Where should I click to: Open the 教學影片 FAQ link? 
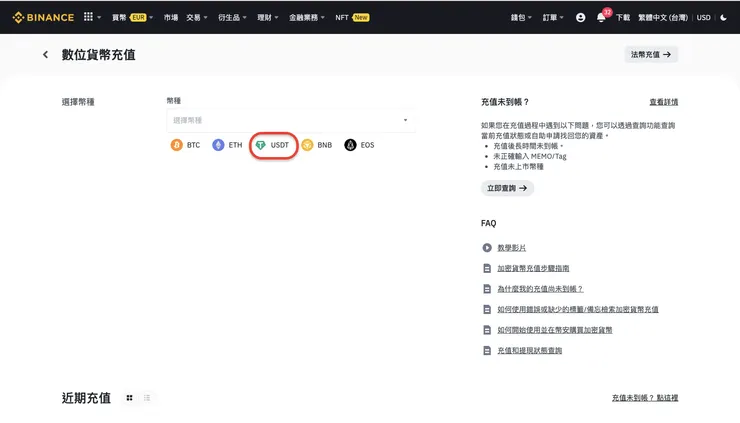pos(512,248)
